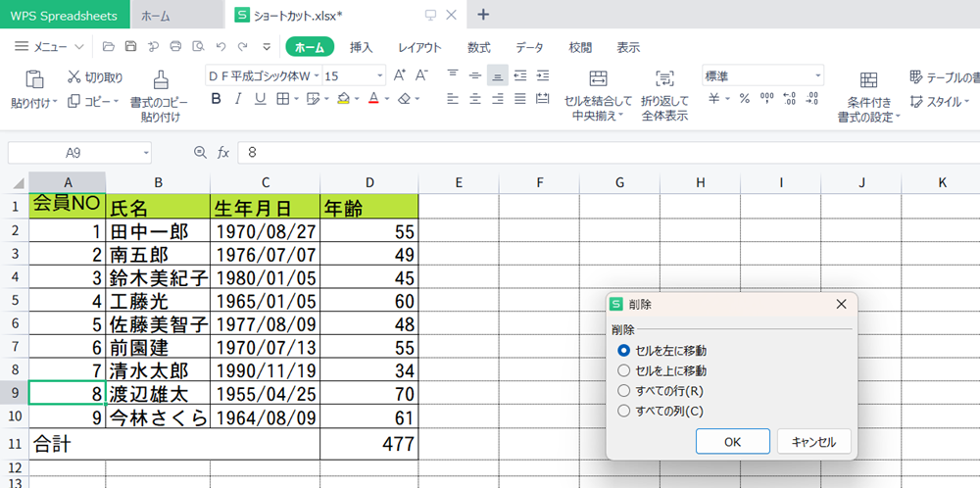Click the Wrap Text (折り返して全体表示) icon

coord(664,78)
